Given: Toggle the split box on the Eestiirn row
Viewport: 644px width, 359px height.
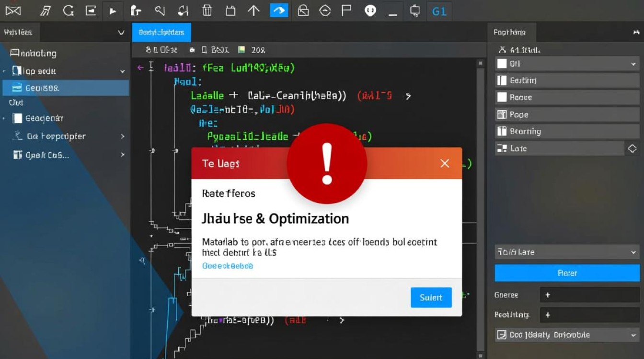Looking at the screenshot, I should pos(502,80).
